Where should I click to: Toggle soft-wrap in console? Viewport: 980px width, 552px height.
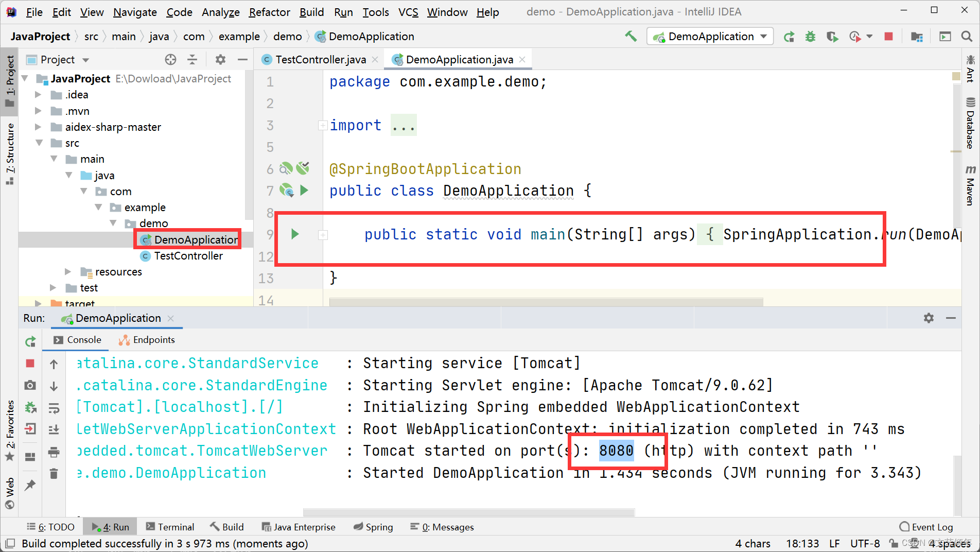[x=54, y=408]
